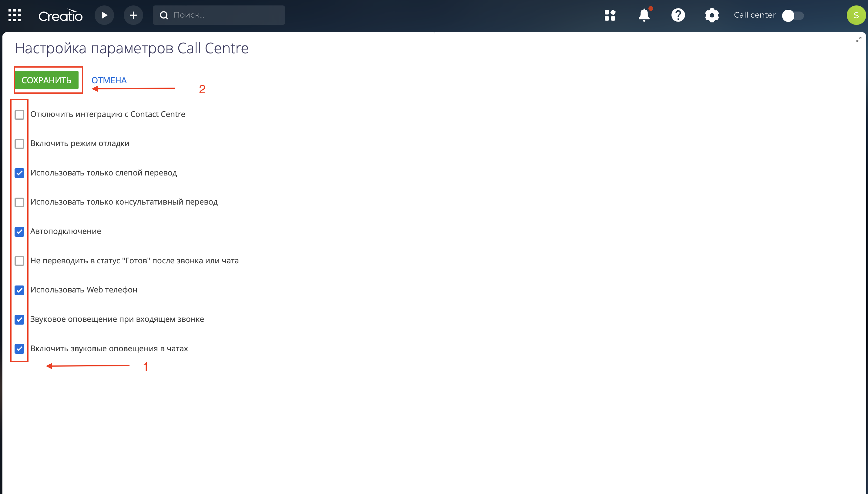Enable Включить режим отладки checkbox
Viewport: 868px width, 494px height.
[x=19, y=144]
